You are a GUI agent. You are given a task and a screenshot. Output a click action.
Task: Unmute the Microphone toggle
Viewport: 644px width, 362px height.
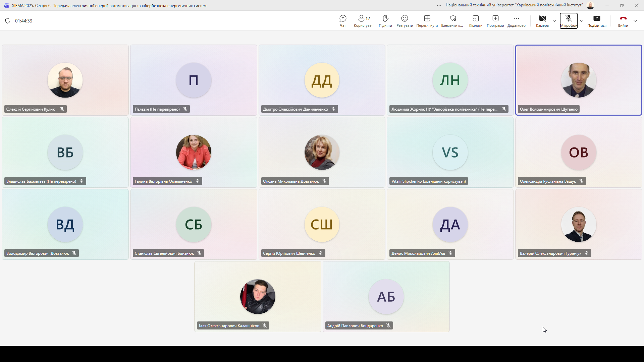tap(568, 21)
